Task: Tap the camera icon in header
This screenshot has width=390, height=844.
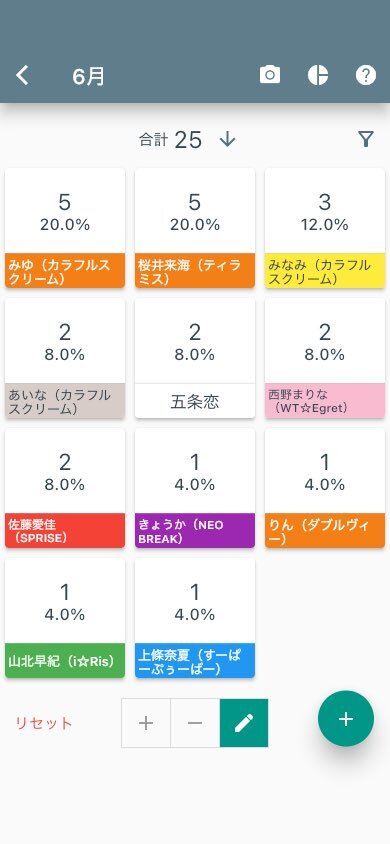Action: pos(270,75)
